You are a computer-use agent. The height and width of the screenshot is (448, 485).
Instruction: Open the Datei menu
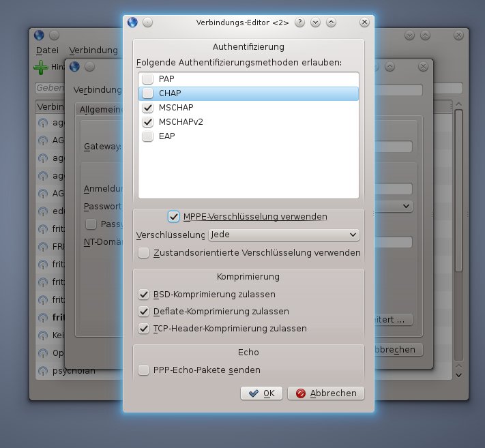pyautogui.click(x=47, y=50)
